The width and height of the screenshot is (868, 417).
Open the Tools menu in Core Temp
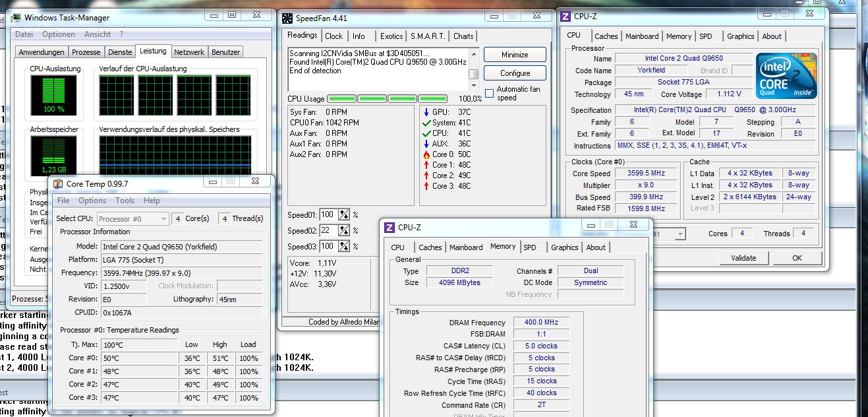[125, 201]
